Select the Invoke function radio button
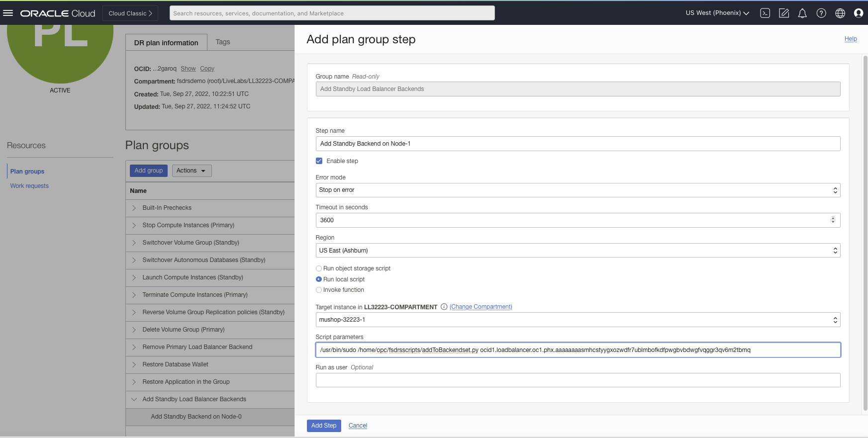This screenshot has height=438, width=868. 319,290
